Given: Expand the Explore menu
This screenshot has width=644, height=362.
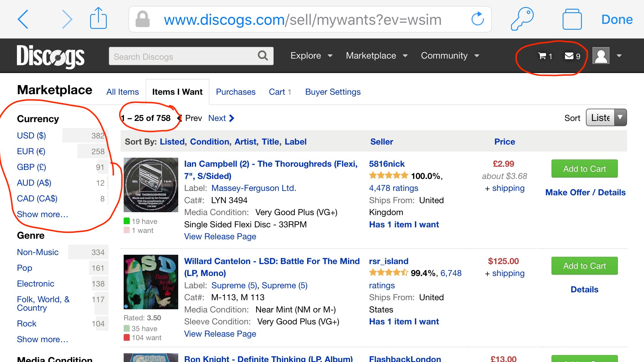Looking at the screenshot, I should (x=311, y=56).
